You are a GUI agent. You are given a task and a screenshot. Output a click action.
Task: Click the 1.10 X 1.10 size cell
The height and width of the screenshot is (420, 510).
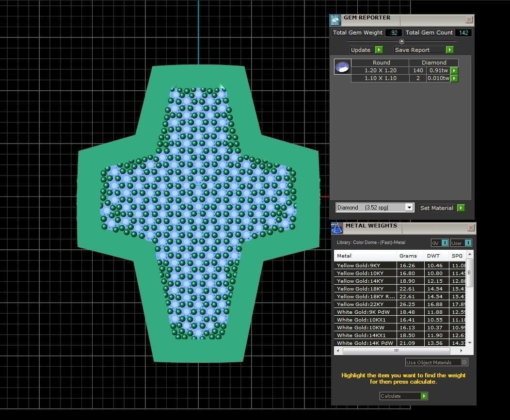click(380, 78)
